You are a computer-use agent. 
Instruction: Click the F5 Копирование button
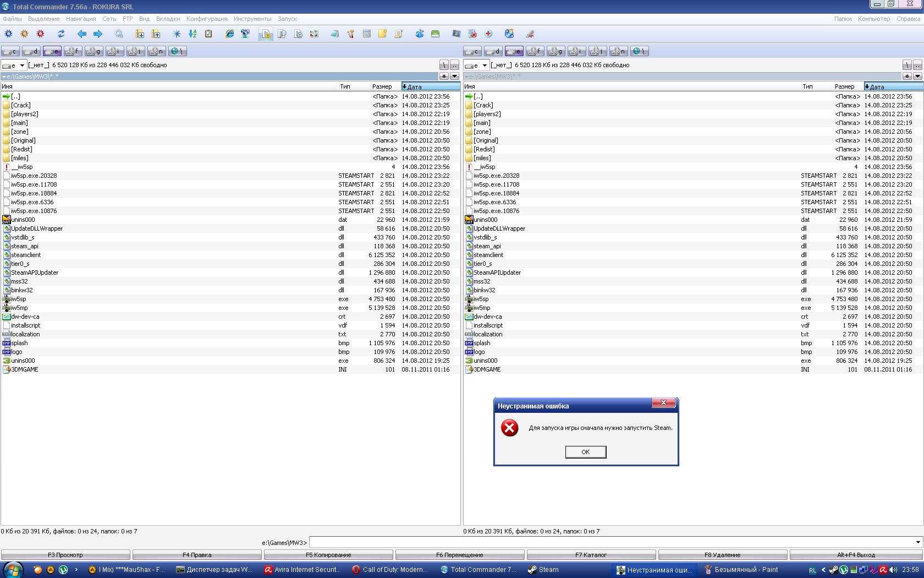point(328,555)
